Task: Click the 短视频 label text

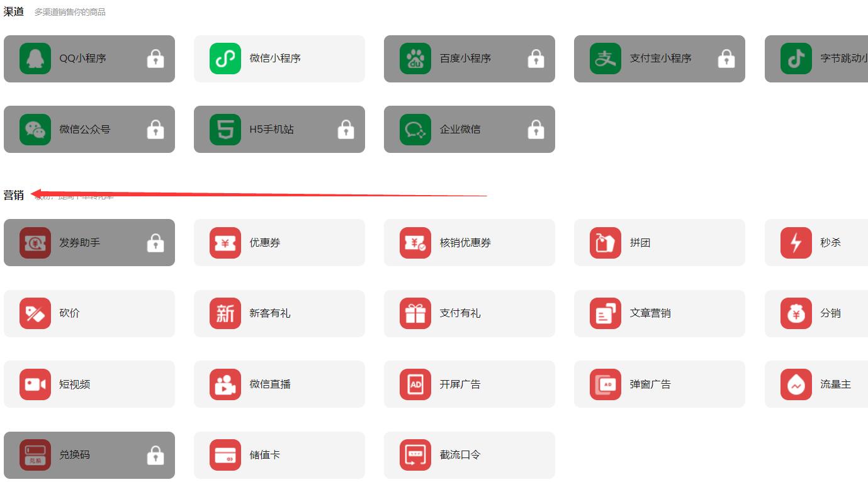Action: [75, 384]
